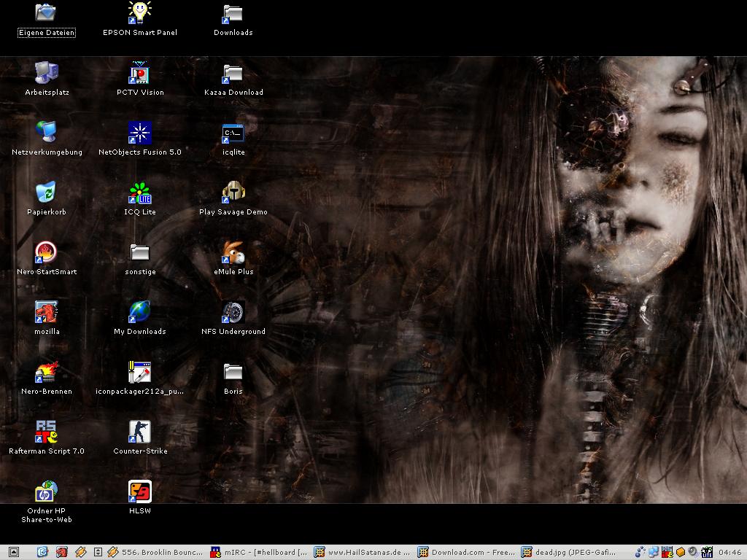Open the Kazaa Download folder

pos(233,74)
